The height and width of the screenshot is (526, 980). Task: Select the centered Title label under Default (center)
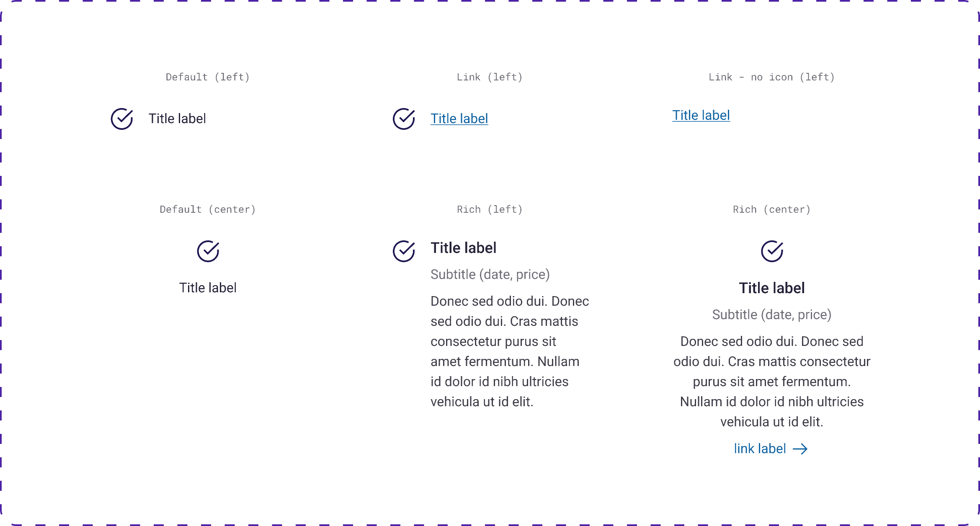pos(208,288)
